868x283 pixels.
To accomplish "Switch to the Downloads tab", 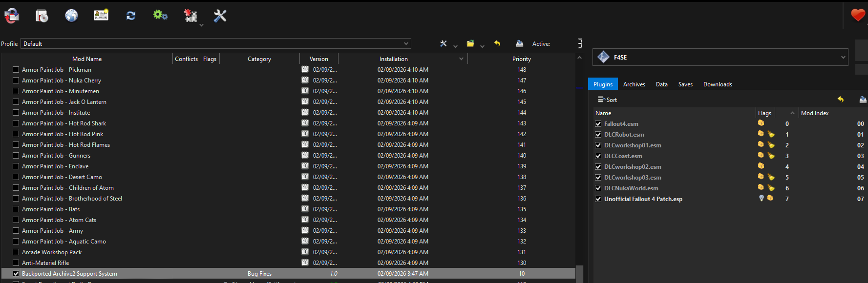I will tap(718, 84).
